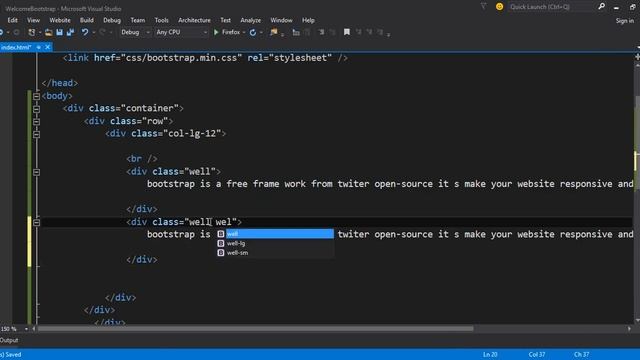Click the Find in Files folder icon
Image resolution: width=640 pixels, height=360 pixels.
pyautogui.click(x=273, y=32)
